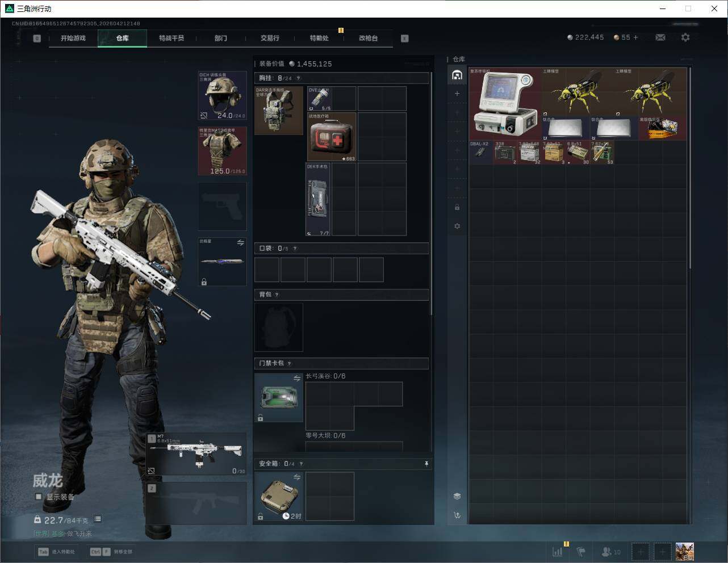
Task: Click the warehouse sort icon below the layers icon
Action: point(457,515)
